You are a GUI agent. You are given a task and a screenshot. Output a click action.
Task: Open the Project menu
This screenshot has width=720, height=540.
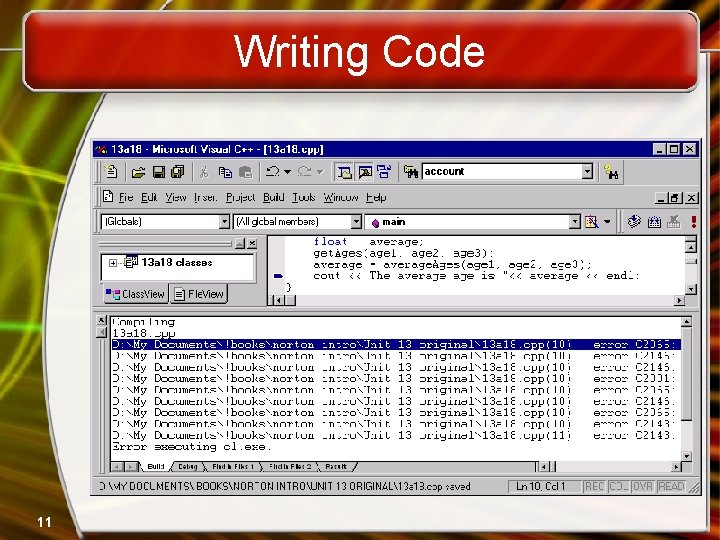[x=241, y=197]
